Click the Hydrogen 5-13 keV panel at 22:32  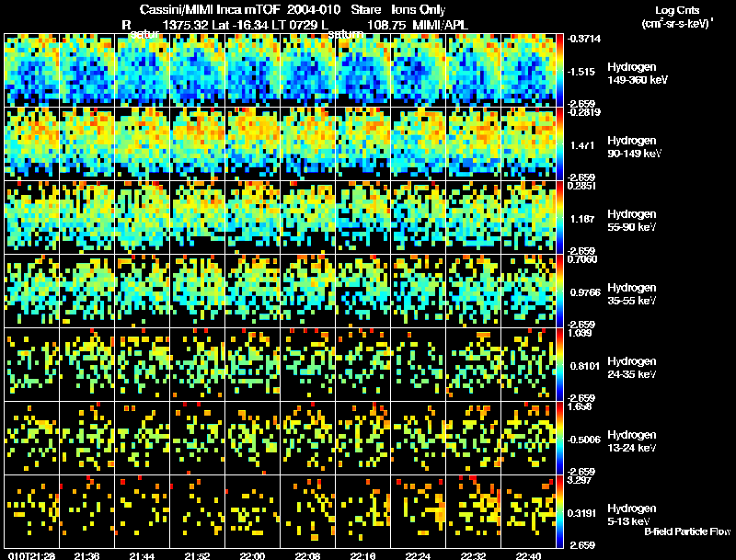tap(474, 512)
